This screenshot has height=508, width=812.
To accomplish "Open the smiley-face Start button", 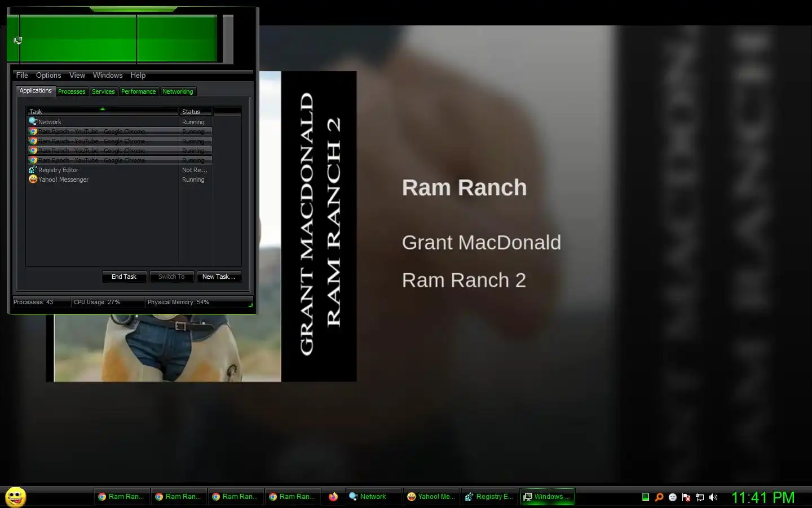I will [x=15, y=497].
